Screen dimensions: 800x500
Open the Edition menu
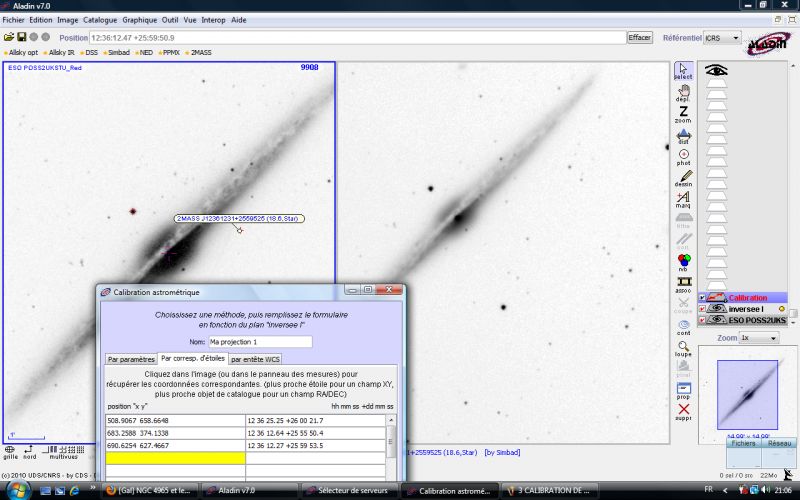(x=41, y=20)
